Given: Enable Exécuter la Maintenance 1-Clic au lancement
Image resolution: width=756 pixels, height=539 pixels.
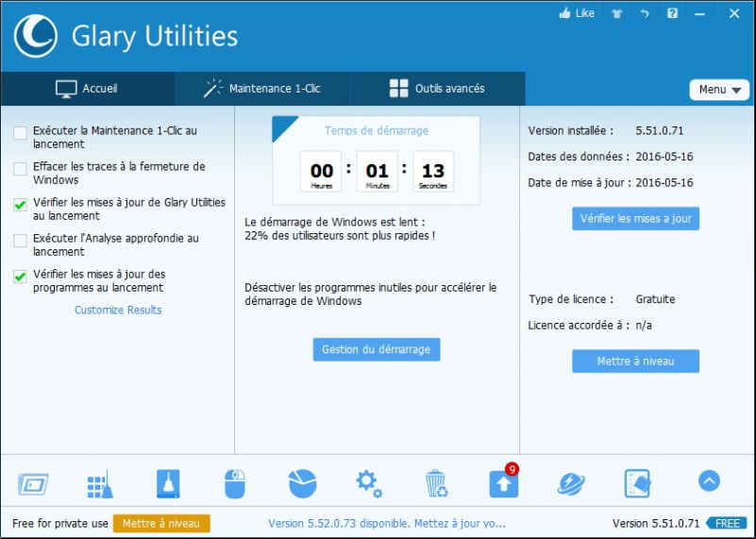Looking at the screenshot, I should pyautogui.click(x=20, y=132).
